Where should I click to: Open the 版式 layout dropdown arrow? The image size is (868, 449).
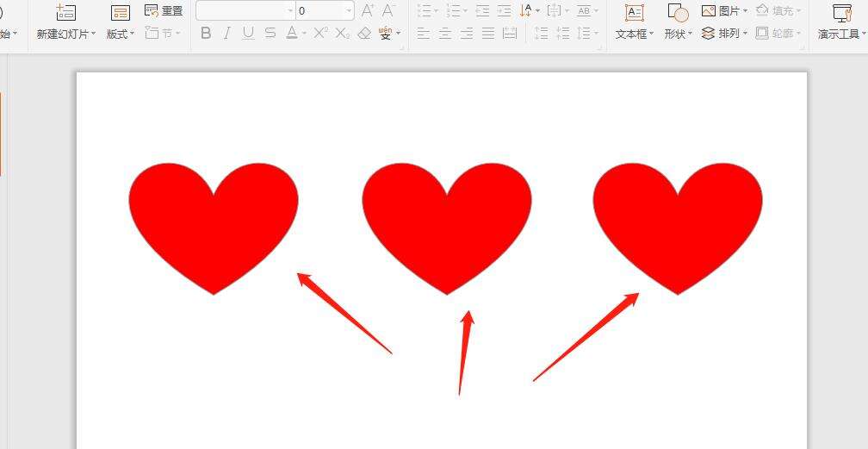[133, 34]
